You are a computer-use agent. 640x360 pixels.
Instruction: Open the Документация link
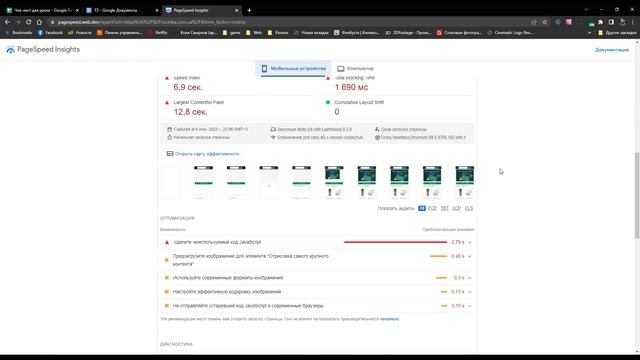pos(612,50)
